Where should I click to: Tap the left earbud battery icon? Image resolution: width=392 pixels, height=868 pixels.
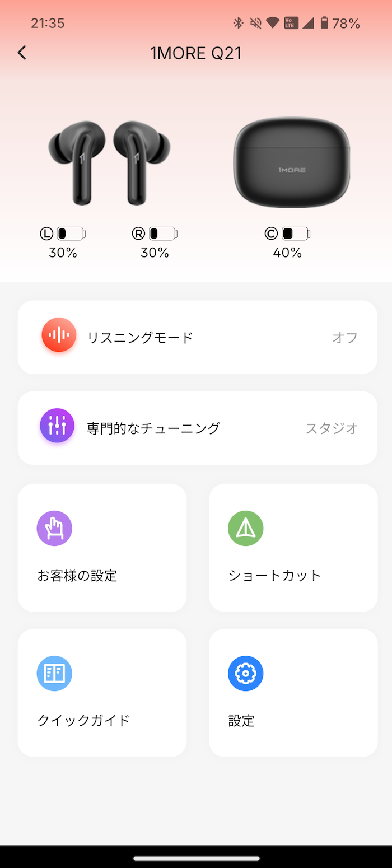pos(71,234)
